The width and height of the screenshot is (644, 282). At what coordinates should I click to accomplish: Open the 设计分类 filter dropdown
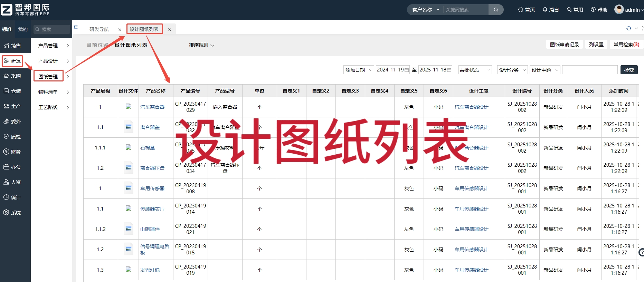[x=512, y=70]
